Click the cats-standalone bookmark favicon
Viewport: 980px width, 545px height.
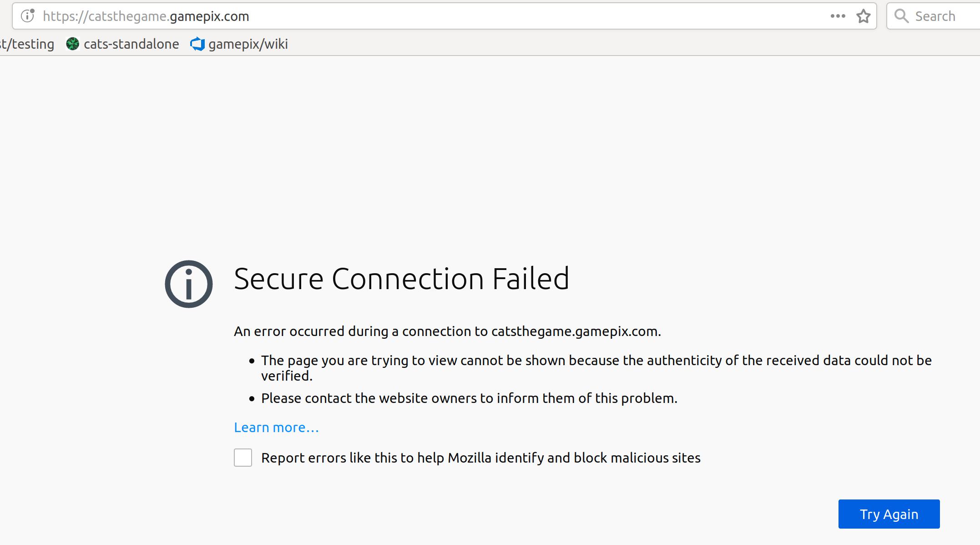(73, 44)
